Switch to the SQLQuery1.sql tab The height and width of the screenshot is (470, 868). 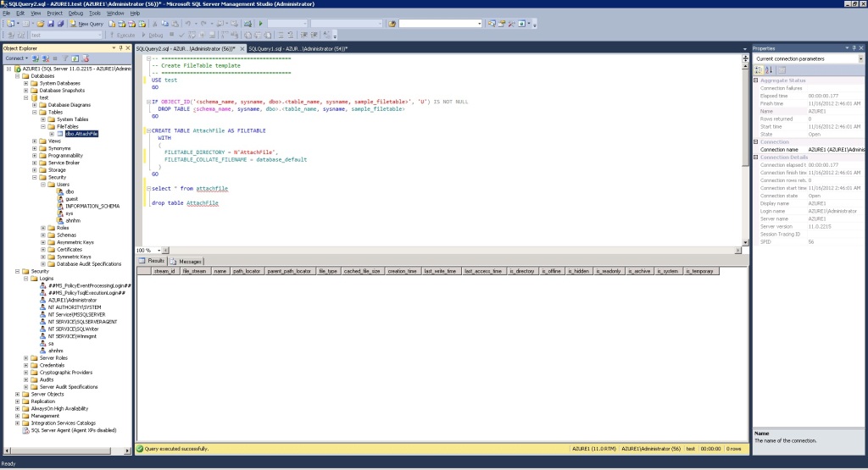coord(298,48)
